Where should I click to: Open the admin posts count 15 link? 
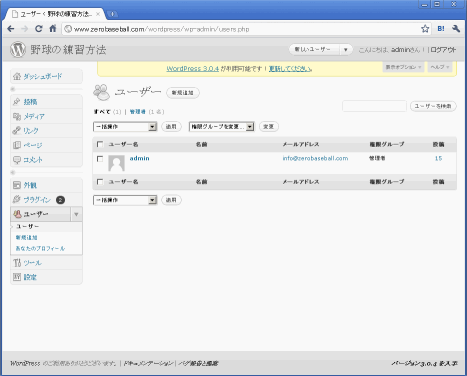point(438,158)
